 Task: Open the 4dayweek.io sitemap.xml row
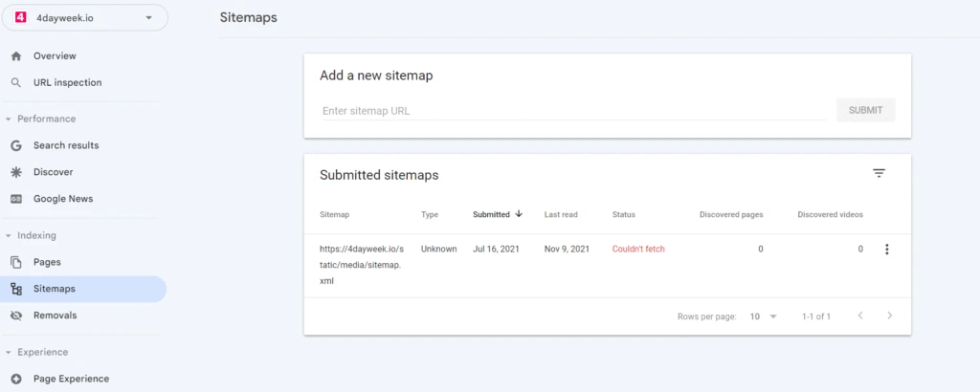(607, 265)
